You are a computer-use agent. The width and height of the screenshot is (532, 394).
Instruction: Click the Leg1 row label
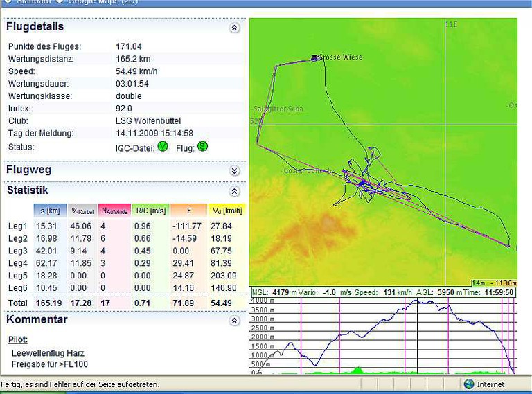pyautogui.click(x=17, y=226)
